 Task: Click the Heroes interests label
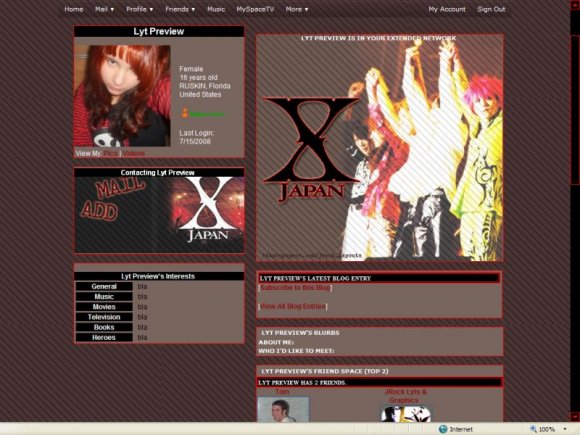(x=104, y=337)
